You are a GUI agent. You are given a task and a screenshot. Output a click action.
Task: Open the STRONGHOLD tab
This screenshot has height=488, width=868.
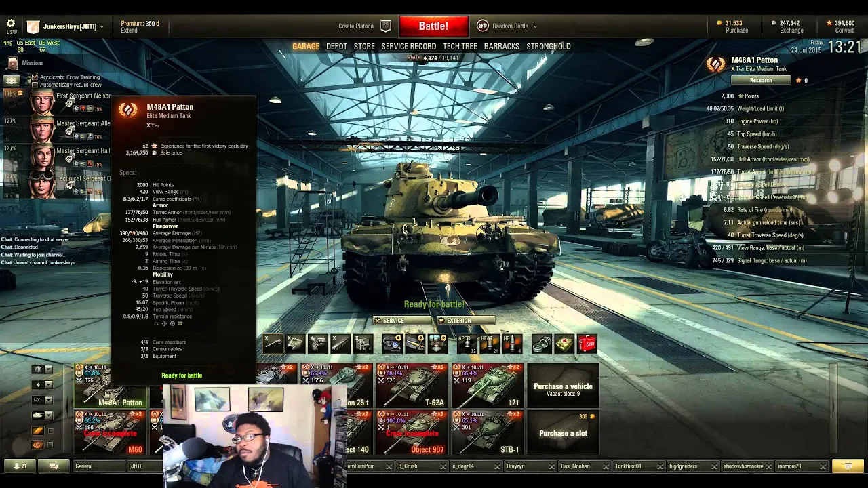(549, 47)
